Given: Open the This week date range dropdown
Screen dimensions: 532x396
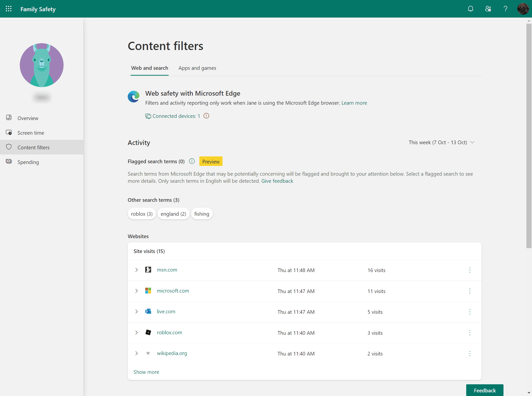Looking at the screenshot, I should [x=441, y=142].
